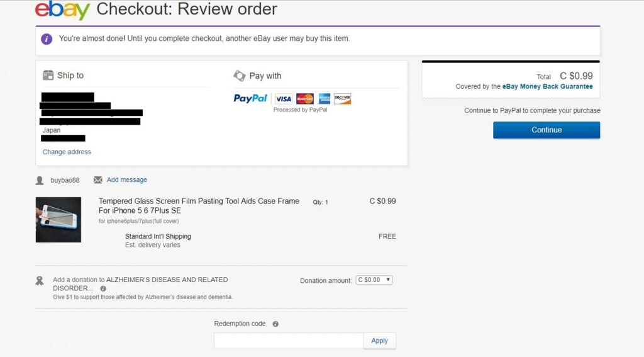Click the envelope icon next to Add message
Screen dimensions: 644x357
tap(97, 179)
